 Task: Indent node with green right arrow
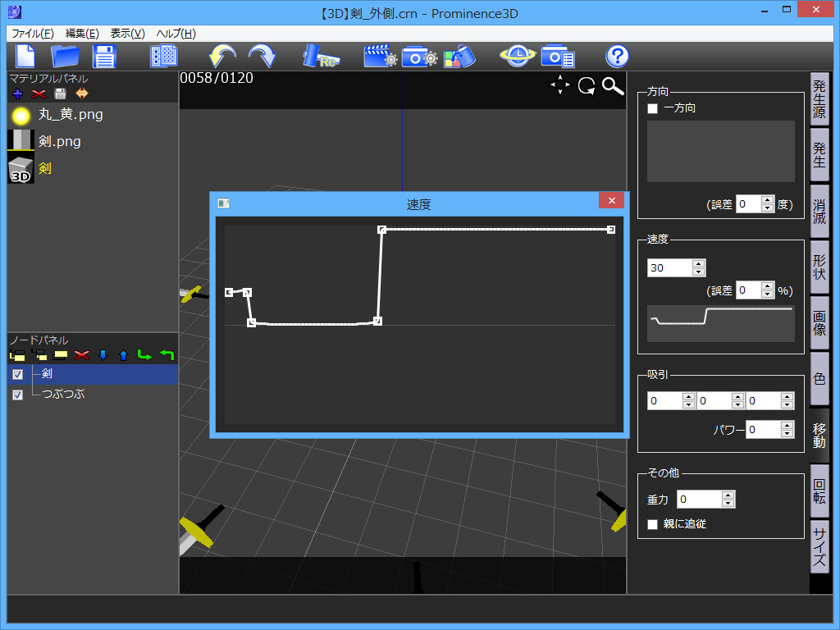(x=144, y=354)
